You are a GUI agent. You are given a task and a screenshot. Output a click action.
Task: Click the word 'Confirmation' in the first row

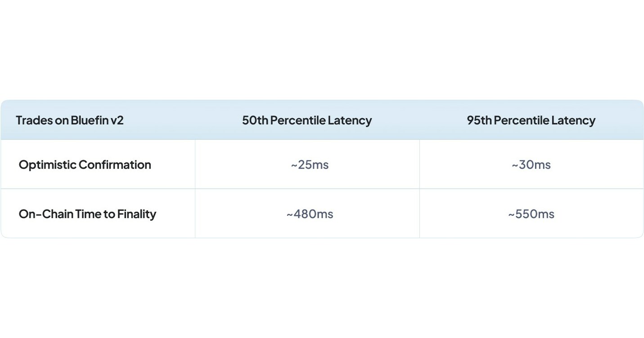pyautogui.click(x=115, y=165)
